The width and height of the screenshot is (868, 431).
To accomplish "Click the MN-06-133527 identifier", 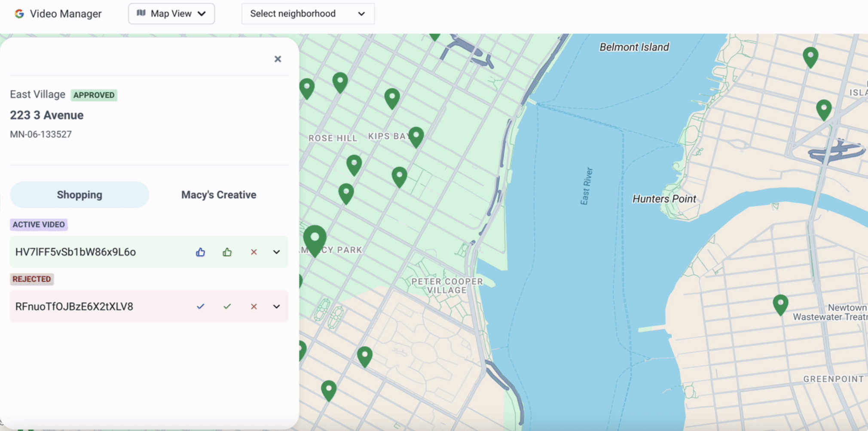I will (41, 134).
